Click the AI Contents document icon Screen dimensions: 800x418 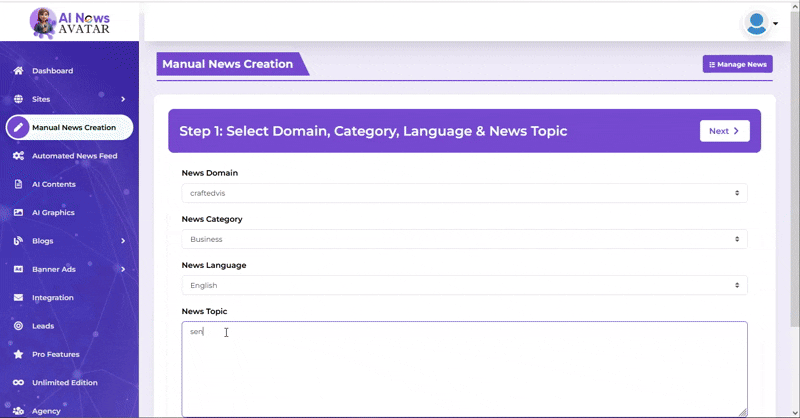click(18, 184)
